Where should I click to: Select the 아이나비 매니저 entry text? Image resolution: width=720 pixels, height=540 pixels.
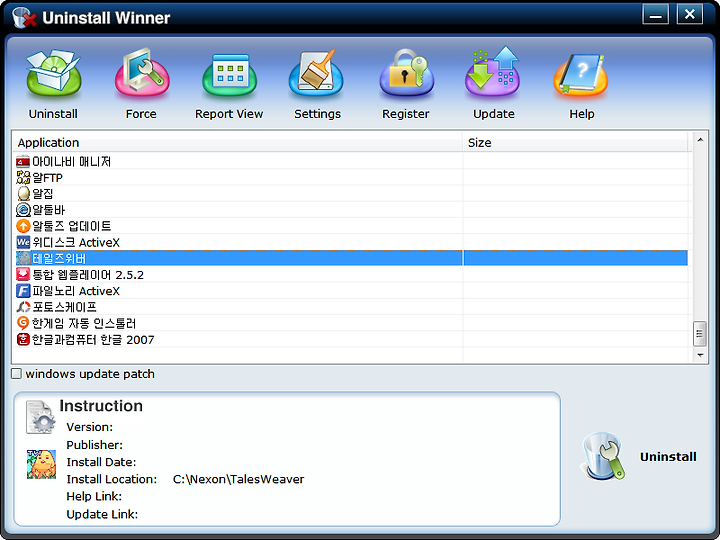[71, 162]
